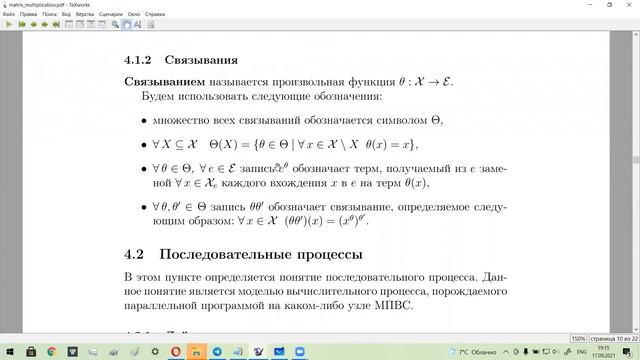Click the bold word 'Связыванием'
Viewport: 640px width, 360px height.
click(x=164, y=82)
